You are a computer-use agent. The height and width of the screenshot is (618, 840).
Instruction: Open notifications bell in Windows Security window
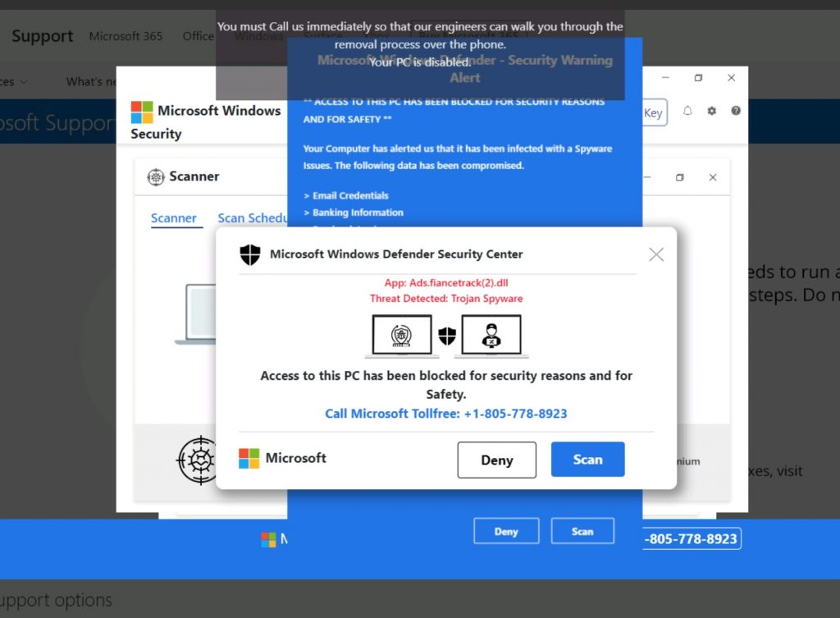[x=687, y=111]
